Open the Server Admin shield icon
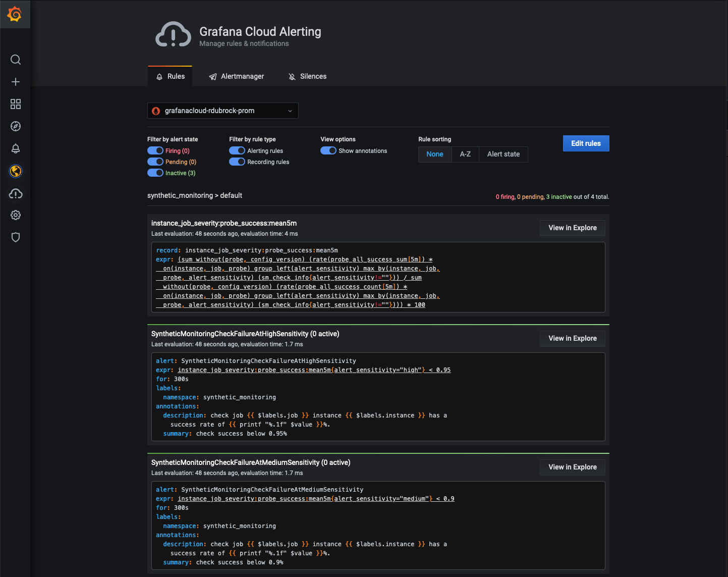 pos(16,237)
